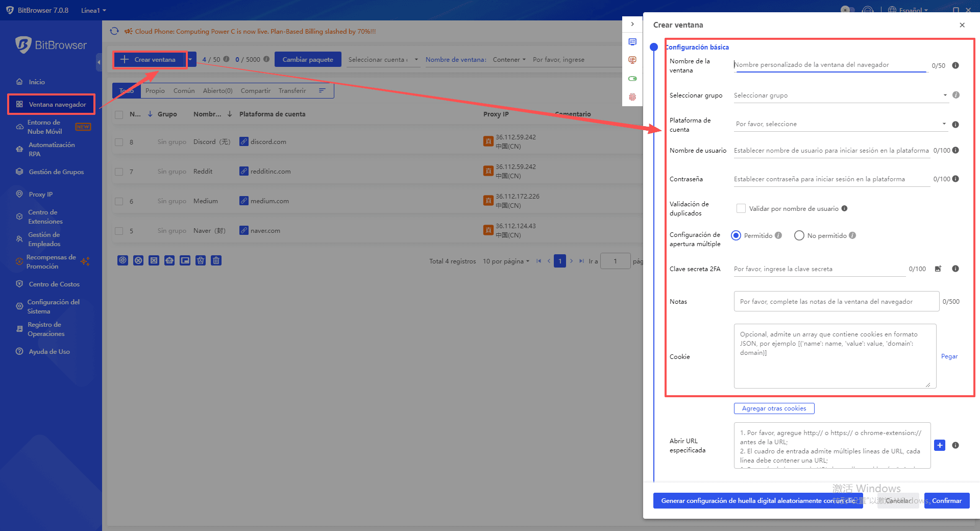
Task: Click the Confirmar button
Action: (x=946, y=500)
